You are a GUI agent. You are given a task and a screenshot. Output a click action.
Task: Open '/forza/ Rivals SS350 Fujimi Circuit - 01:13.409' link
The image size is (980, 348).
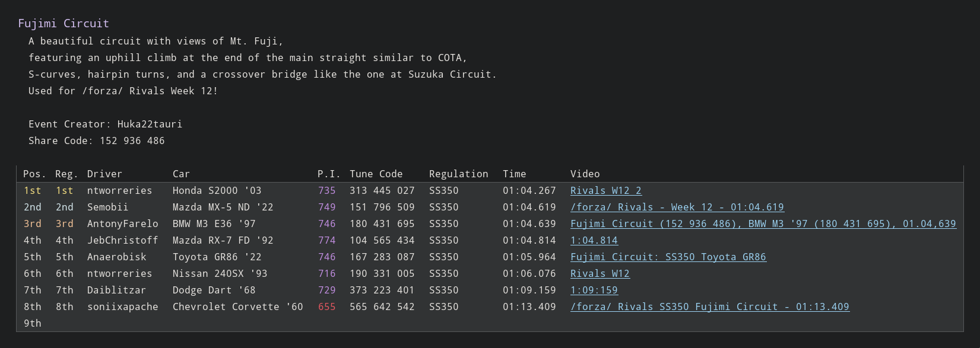(x=710, y=307)
